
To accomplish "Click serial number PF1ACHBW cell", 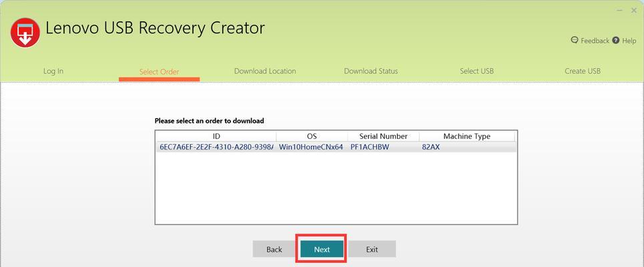I will [x=369, y=147].
